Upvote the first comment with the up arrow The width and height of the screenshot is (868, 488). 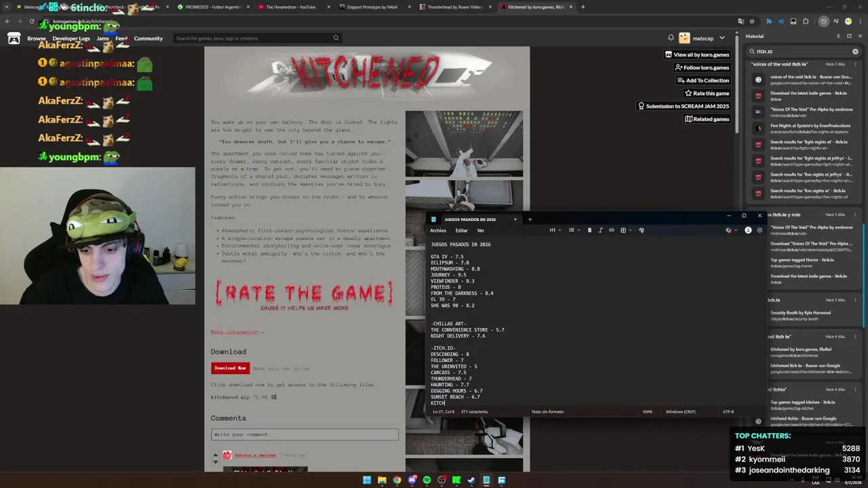click(216, 455)
